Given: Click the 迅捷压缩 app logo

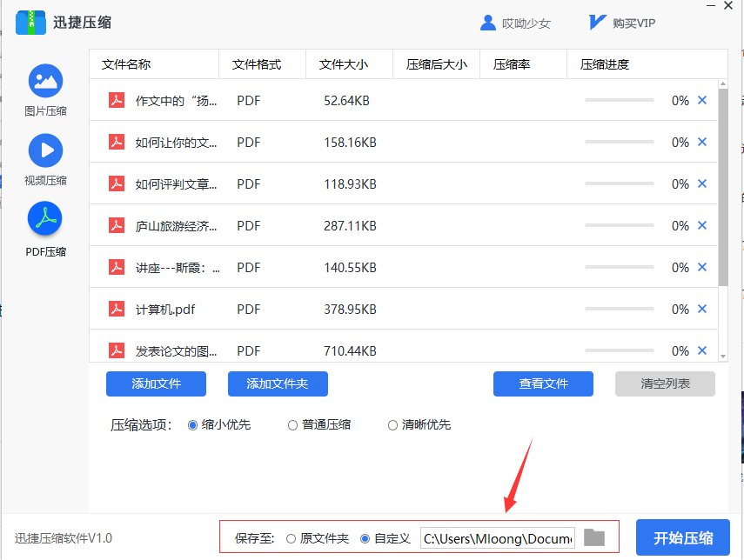Looking at the screenshot, I should [32, 23].
